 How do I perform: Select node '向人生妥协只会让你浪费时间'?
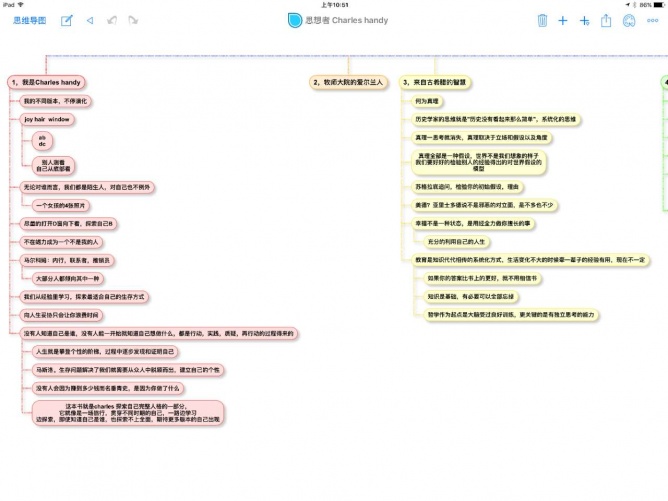click(x=61, y=315)
